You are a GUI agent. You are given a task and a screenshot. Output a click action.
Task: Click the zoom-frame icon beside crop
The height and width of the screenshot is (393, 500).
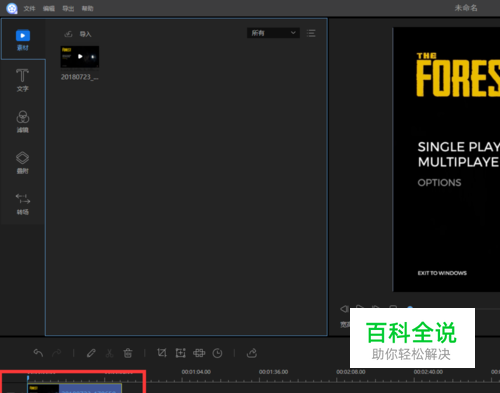click(x=180, y=353)
